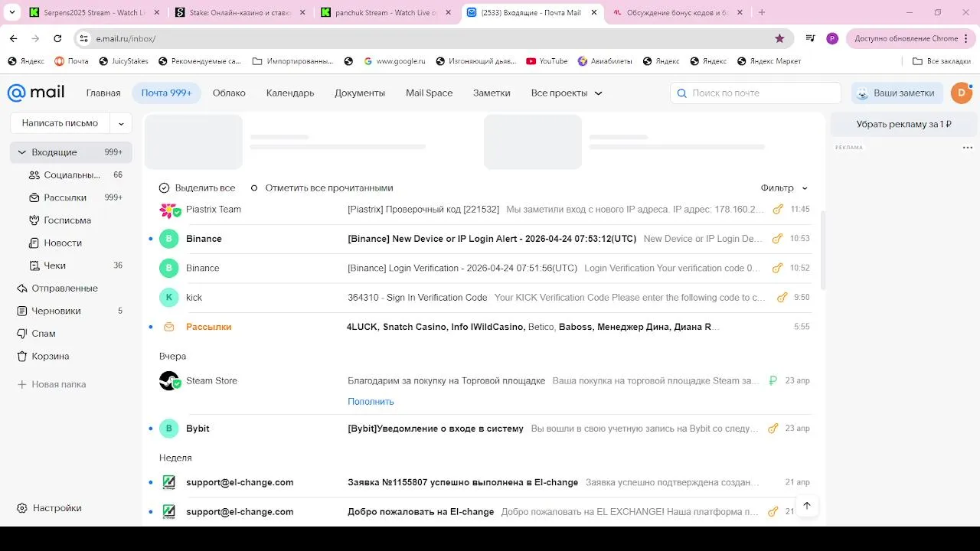Screen dimensions: 980x551
Task: Open a new browser tab
Action: pos(762,12)
